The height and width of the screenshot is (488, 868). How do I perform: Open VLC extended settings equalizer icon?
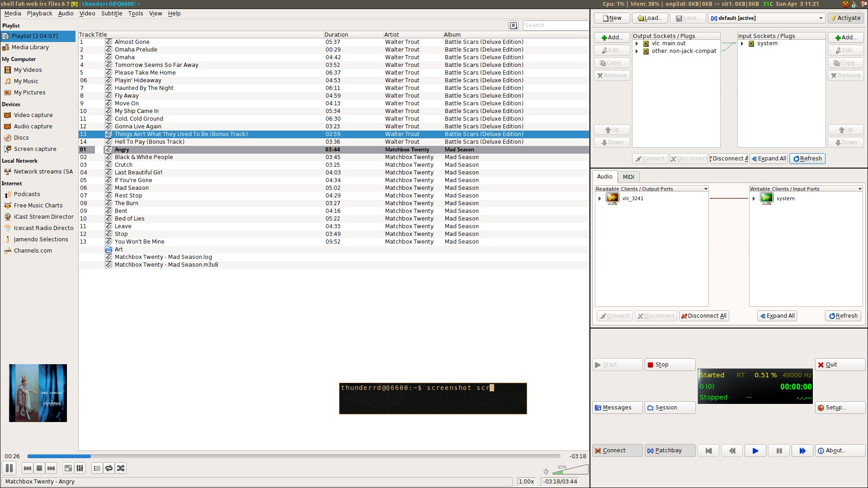(x=80, y=468)
